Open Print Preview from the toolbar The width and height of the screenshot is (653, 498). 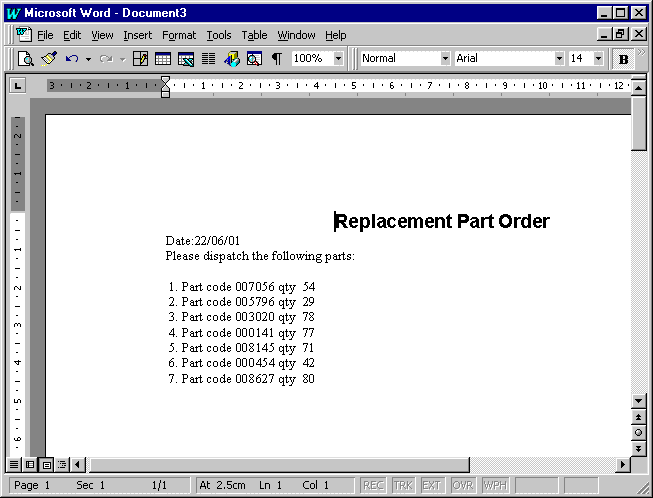[x=26, y=59]
